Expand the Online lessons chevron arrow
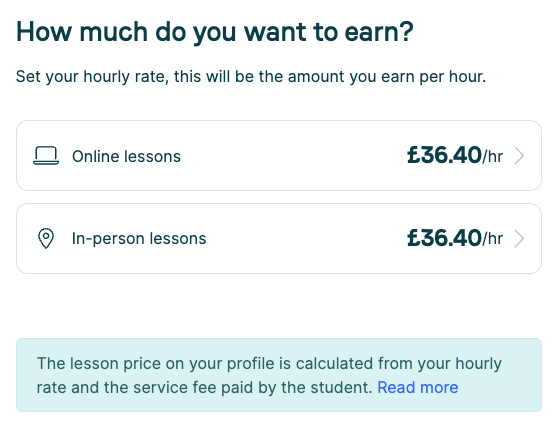Screen dimensions: 559x438 (519, 156)
